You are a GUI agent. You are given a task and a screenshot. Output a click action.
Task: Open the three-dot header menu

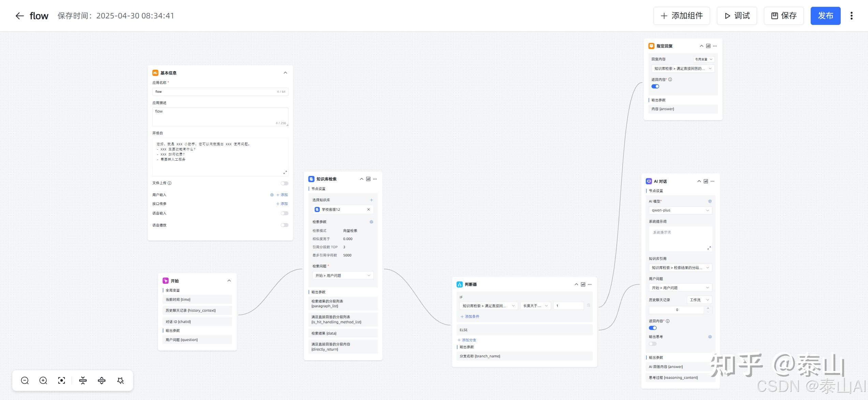851,16
